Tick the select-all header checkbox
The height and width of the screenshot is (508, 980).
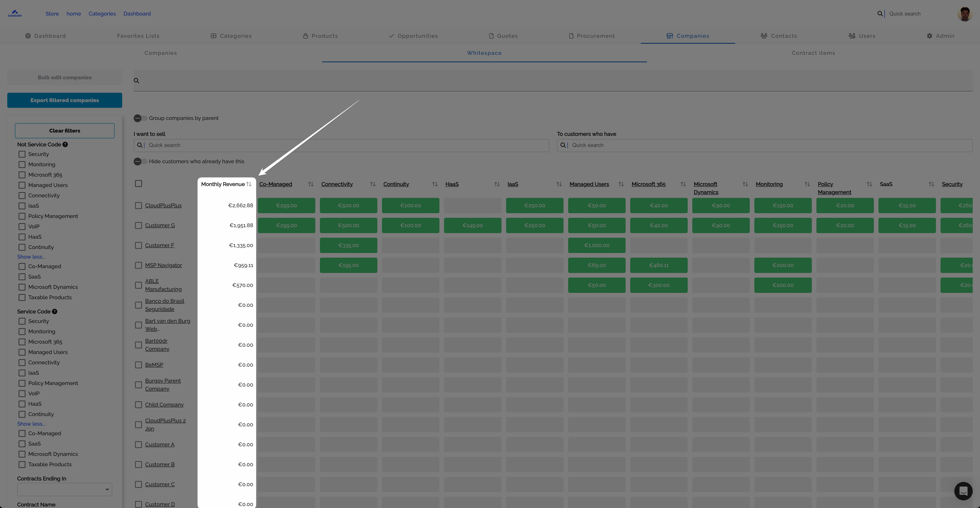pos(138,184)
